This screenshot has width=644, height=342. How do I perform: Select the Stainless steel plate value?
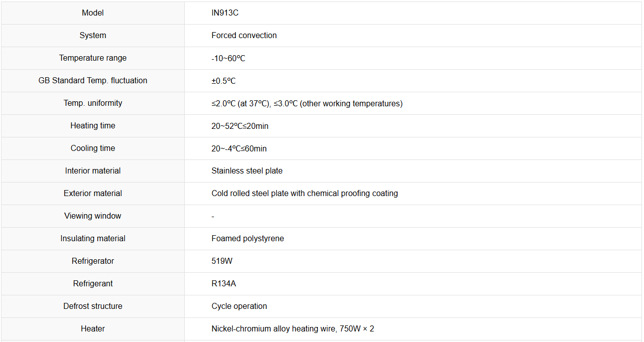click(x=247, y=171)
